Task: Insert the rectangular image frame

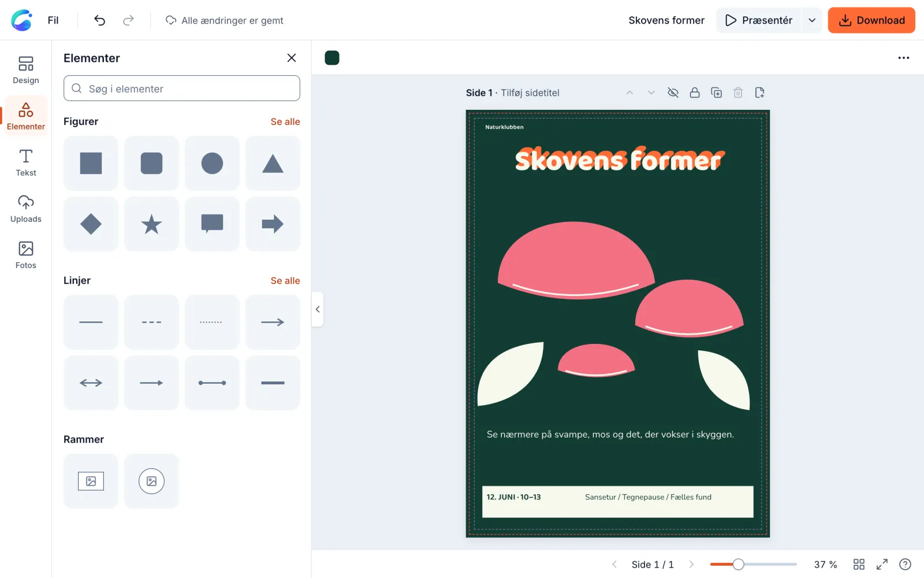Action: tap(91, 481)
